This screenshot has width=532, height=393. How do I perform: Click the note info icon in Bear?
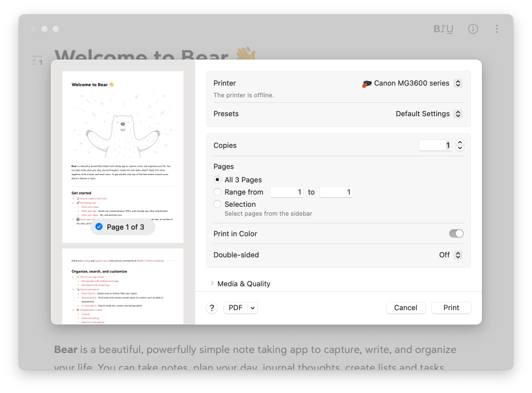pyautogui.click(x=473, y=29)
